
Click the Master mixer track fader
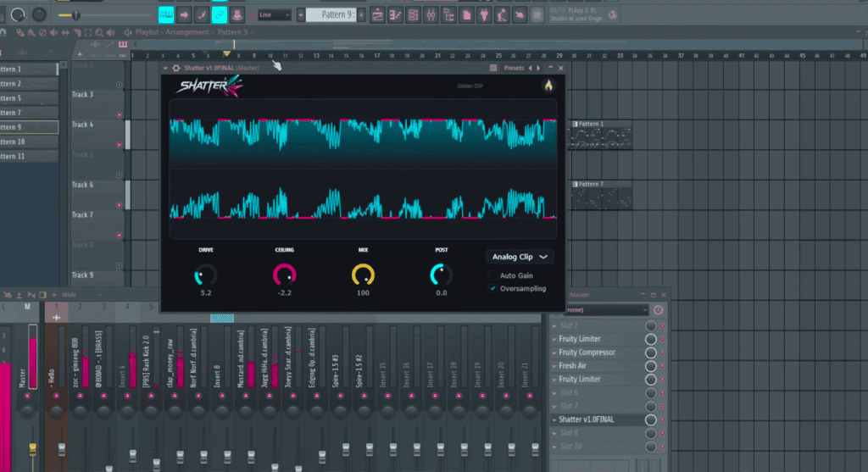(x=33, y=449)
